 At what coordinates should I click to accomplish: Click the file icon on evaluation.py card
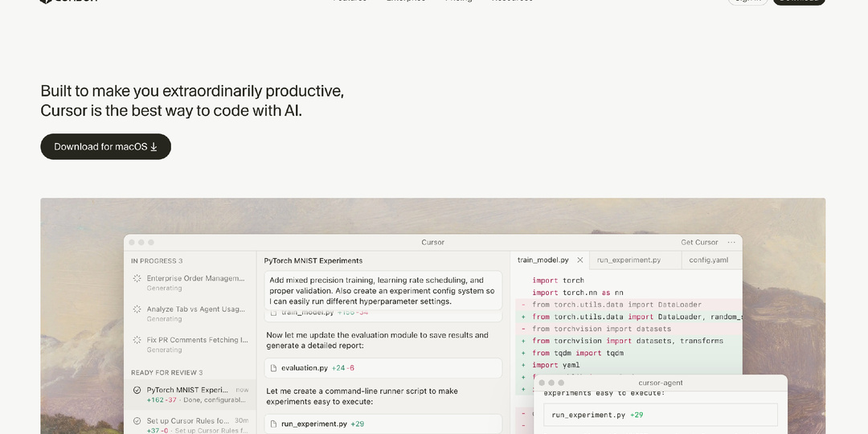point(273,368)
